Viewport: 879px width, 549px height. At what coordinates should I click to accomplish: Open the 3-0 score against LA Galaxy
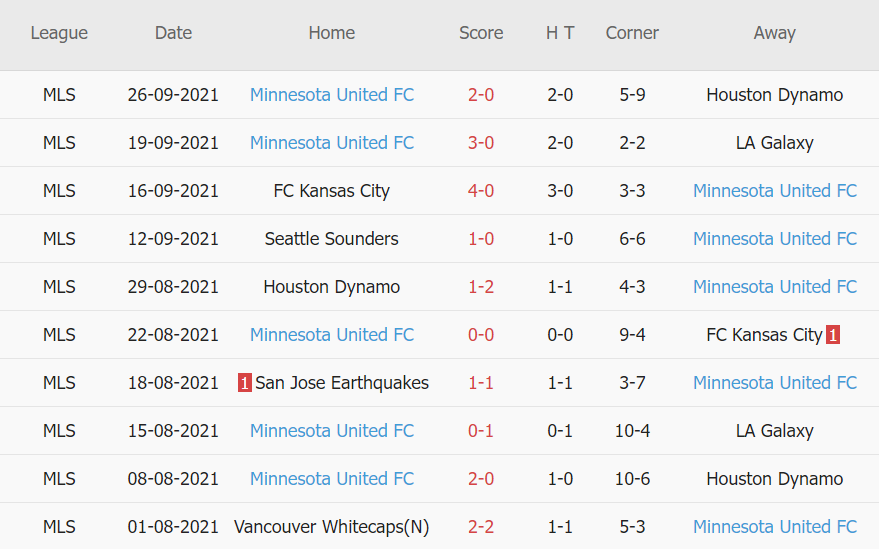click(481, 143)
